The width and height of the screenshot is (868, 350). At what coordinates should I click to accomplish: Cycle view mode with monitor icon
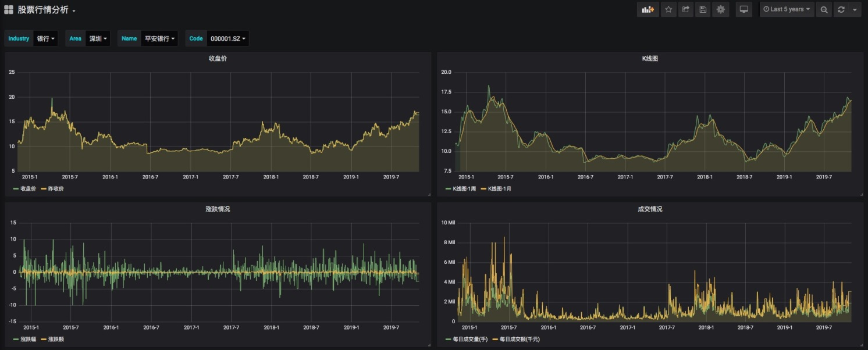(x=744, y=9)
